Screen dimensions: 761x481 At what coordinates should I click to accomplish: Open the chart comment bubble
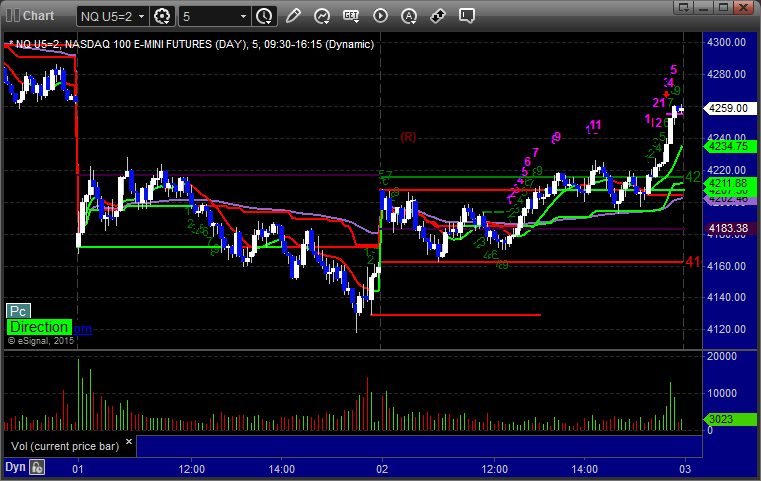467,16
